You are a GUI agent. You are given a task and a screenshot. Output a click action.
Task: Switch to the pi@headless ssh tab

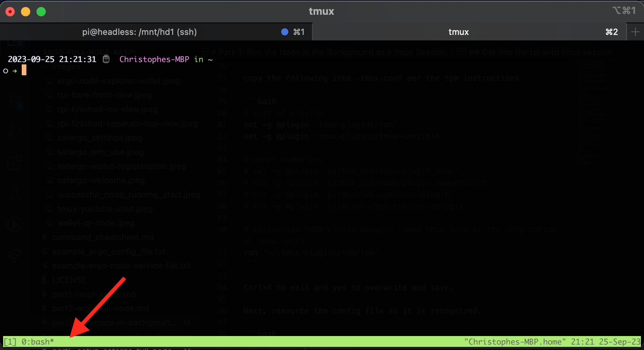(x=156, y=32)
